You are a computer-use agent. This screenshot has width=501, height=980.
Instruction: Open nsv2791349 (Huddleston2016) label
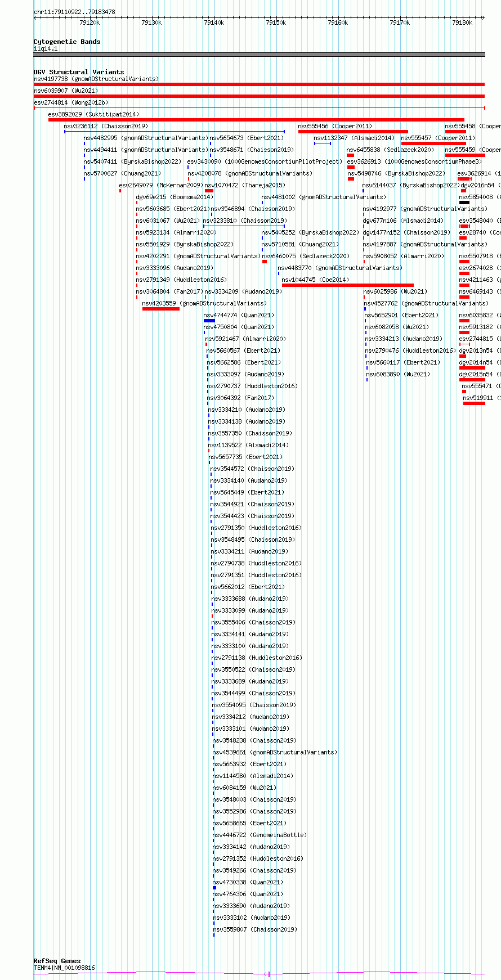pos(181,280)
